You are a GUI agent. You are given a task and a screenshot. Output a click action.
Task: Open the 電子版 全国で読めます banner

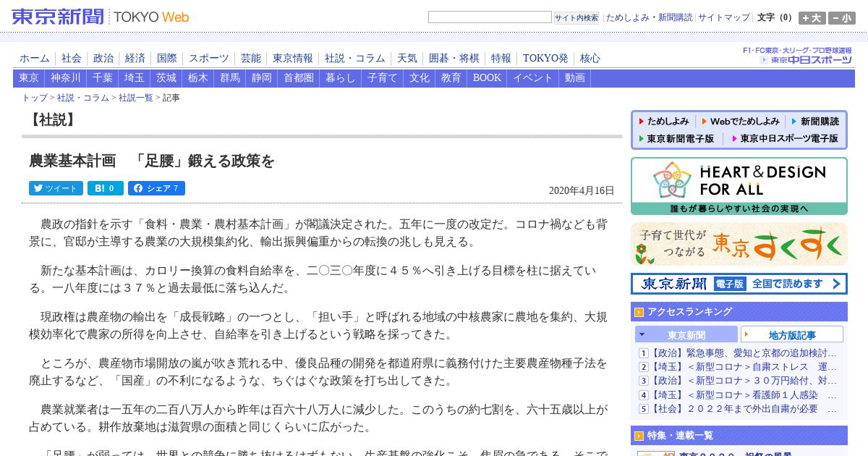pos(739,284)
